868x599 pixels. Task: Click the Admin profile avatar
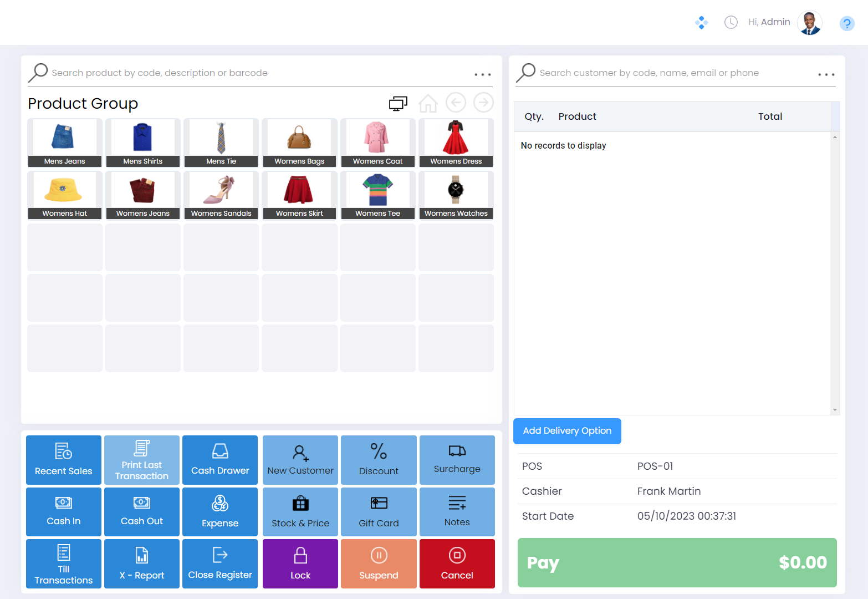click(x=809, y=23)
